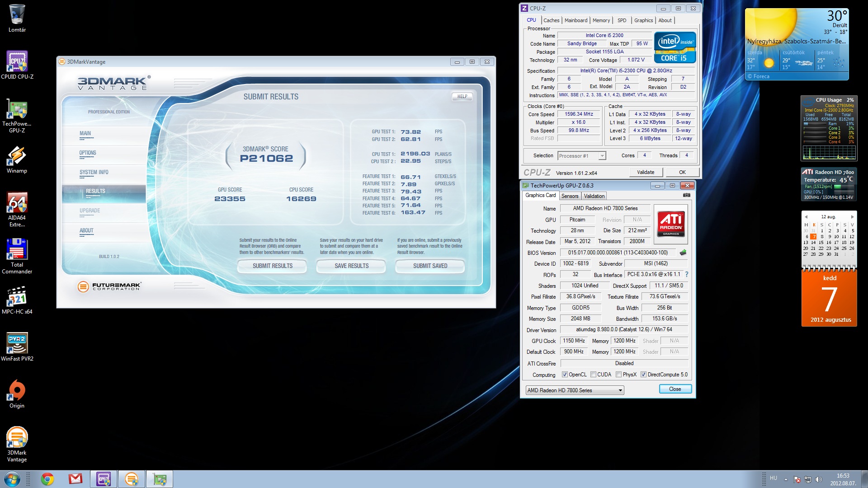868x488 pixels.
Task: Click the BIOS version save chip icon
Action: click(683, 253)
